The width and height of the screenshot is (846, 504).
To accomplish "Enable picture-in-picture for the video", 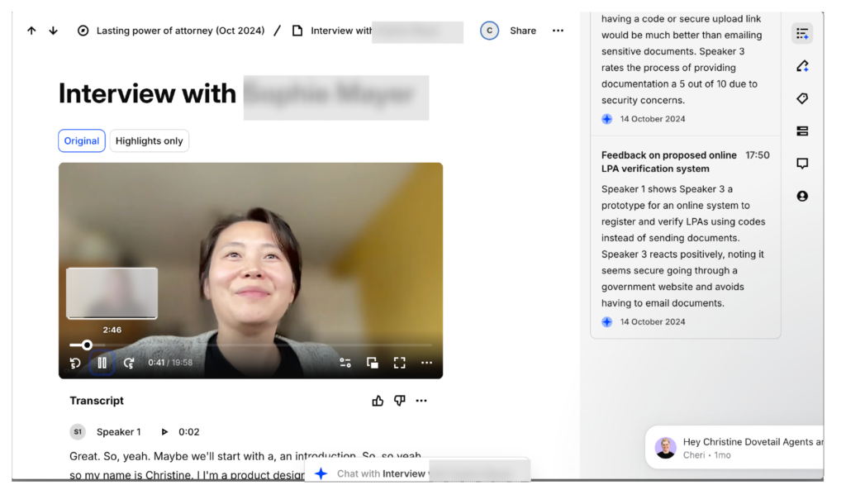I will pos(373,363).
